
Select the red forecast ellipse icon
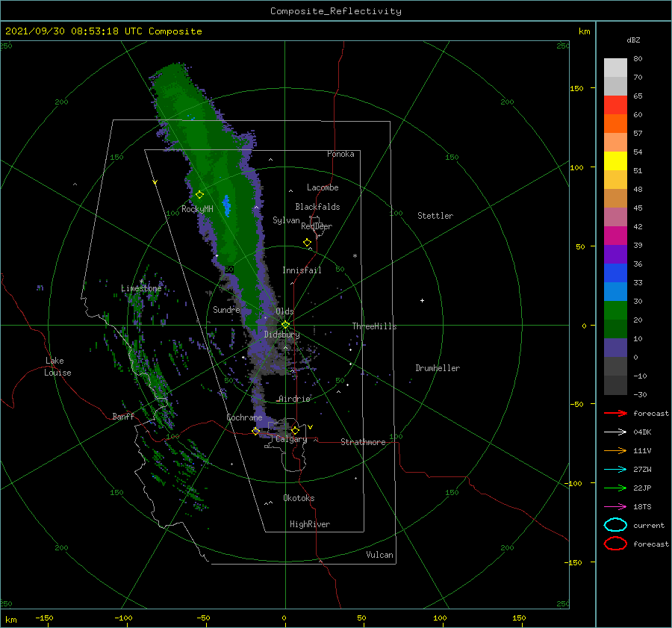coord(615,544)
